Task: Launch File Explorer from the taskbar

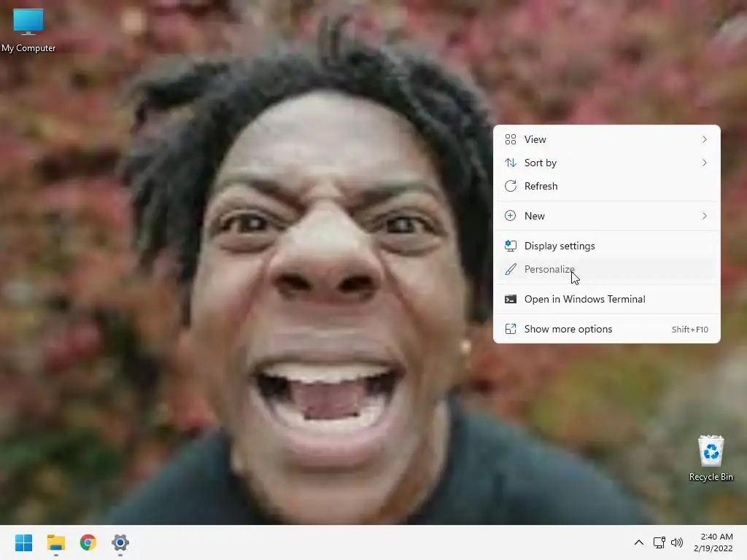Action: pos(55,542)
